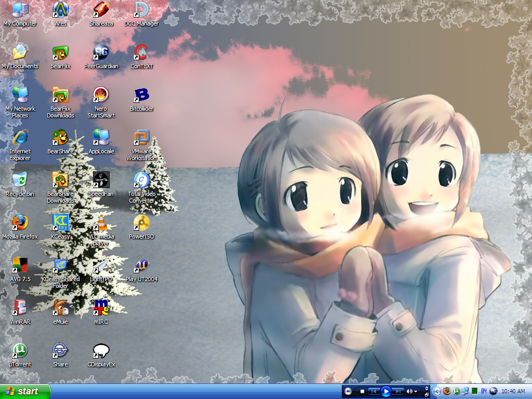Click the Shareaza shortcut icon
This screenshot has height=399, width=532.
pyautogui.click(x=101, y=14)
